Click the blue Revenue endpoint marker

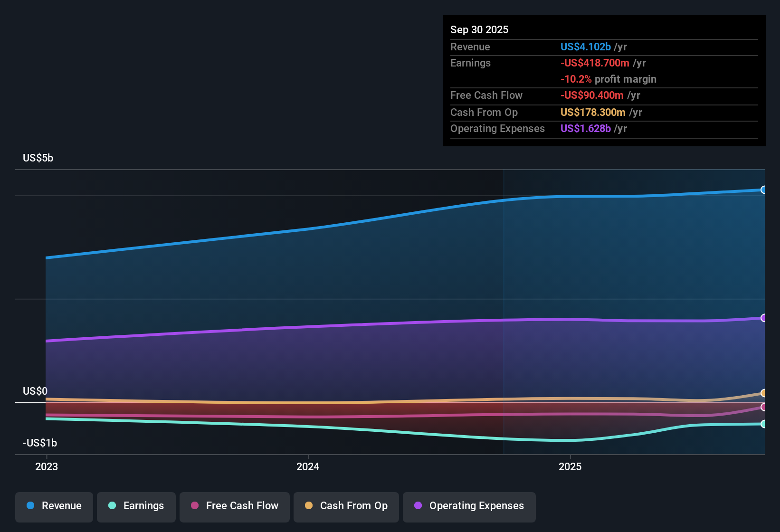(x=763, y=190)
